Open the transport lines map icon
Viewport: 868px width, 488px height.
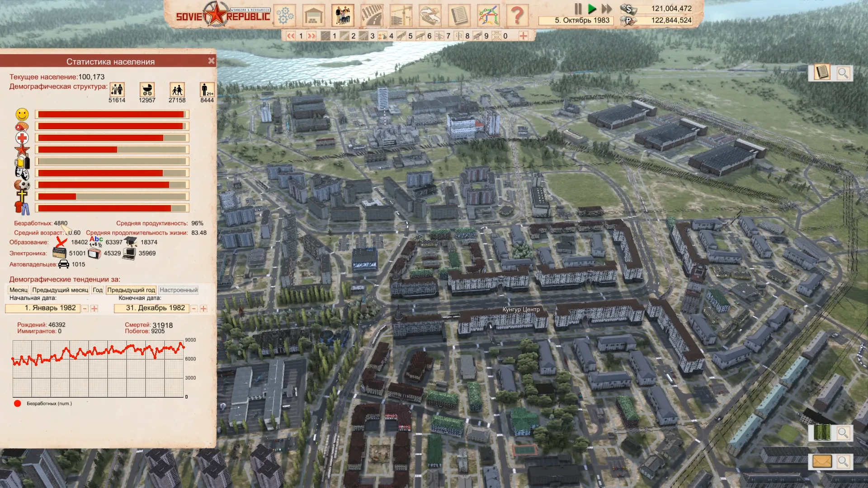click(488, 15)
